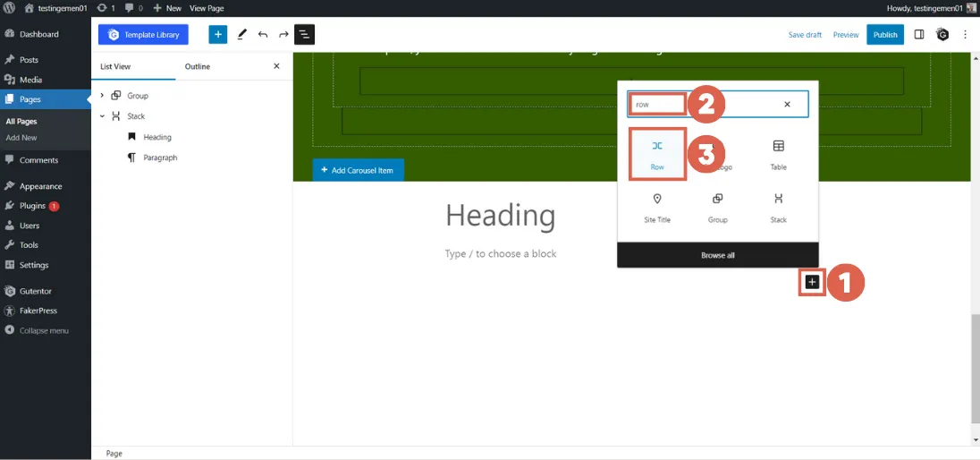The height and width of the screenshot is (460, 980).
Task: Open Appearance in the admin sidebar
Action: tap(40, 186)
